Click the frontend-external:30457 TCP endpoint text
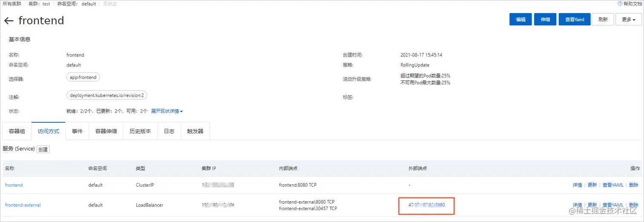The width and height of the screenshot is (644, 222). (308, 208)
